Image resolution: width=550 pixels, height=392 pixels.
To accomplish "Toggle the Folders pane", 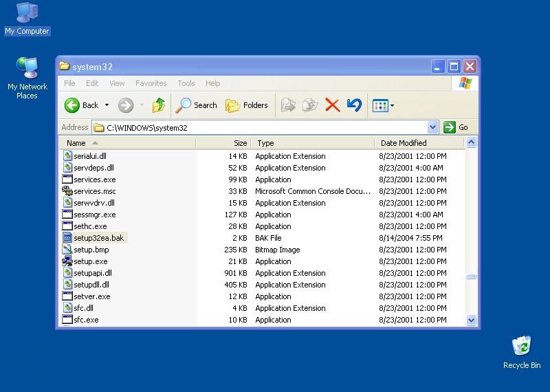I will click(x=247, y=105).
